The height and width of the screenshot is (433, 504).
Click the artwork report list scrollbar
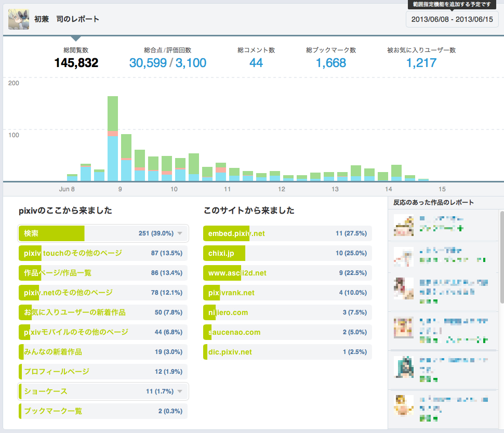pos(501,257)
